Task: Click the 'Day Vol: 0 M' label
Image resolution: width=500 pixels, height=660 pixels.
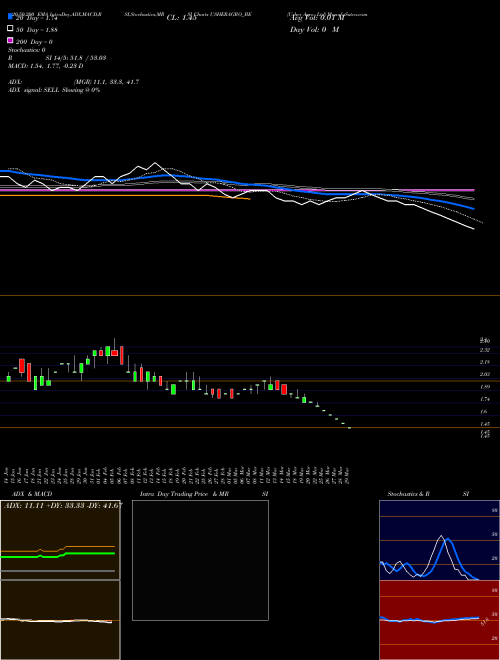Action: pyautogui.click(x=314, y=30)
